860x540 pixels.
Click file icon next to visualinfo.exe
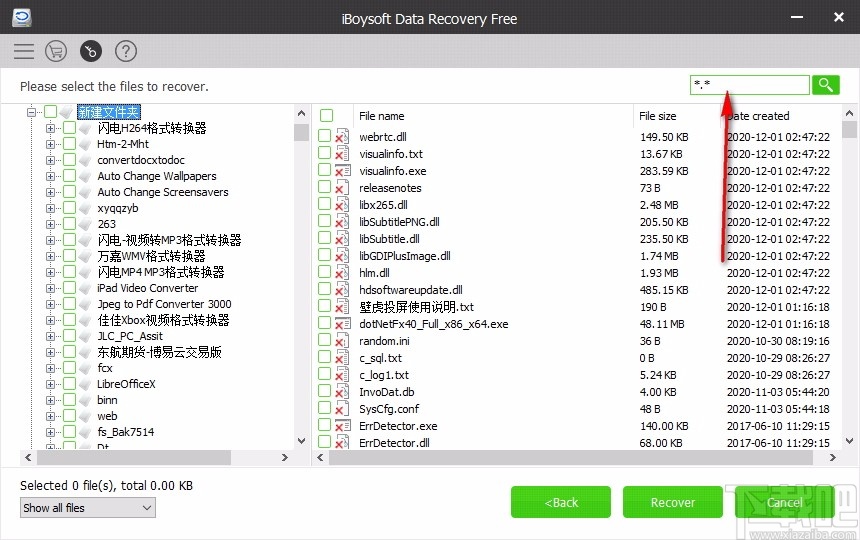tap(342, 170)
